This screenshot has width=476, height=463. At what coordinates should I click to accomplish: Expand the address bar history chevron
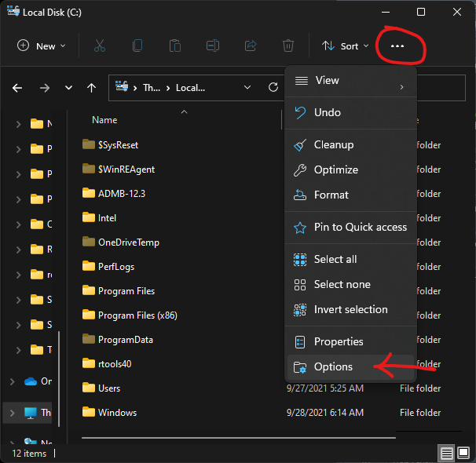pos(247,88)
